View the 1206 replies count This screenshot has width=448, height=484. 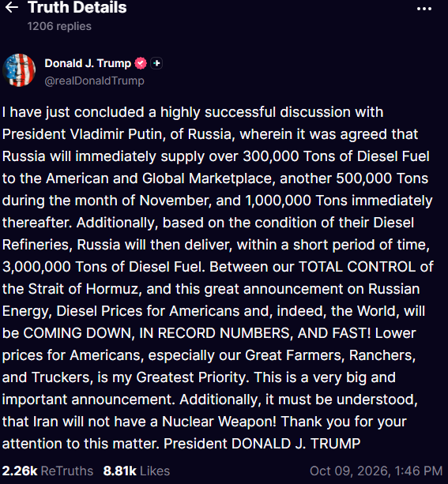point(59,26)
